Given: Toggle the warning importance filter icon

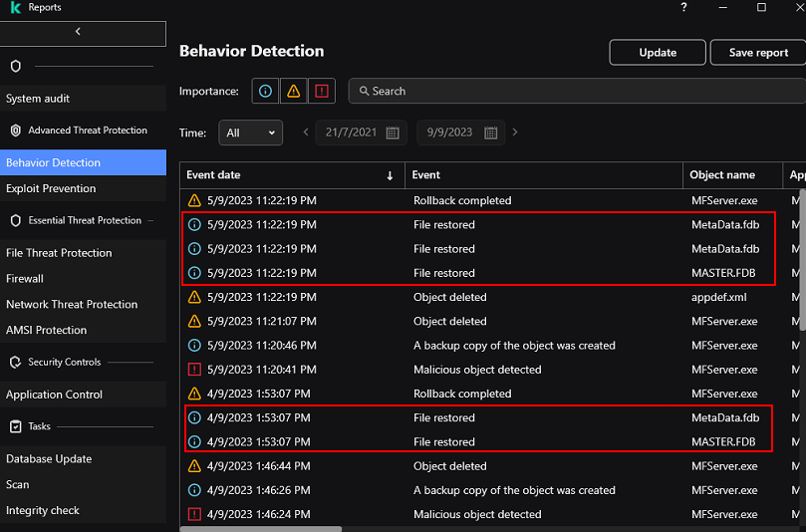Looking at the screenshot, I should (293, 91).
